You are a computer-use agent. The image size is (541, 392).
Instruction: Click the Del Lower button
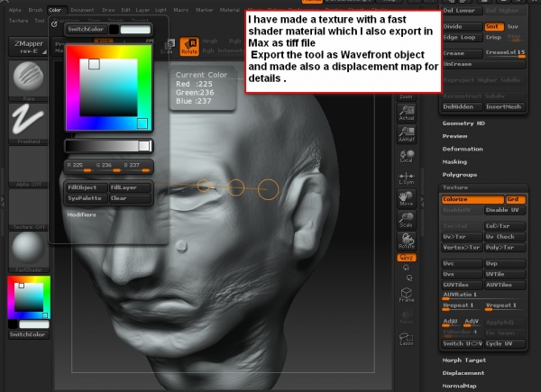[x=462, y=11]
